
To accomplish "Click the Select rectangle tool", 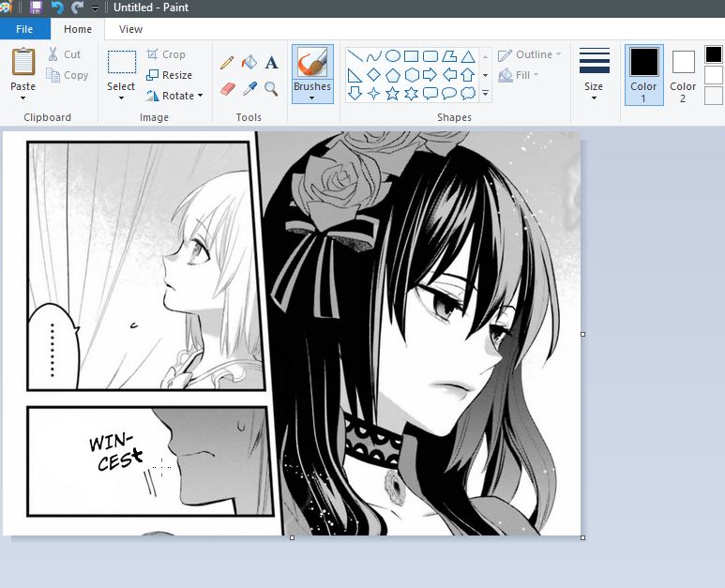I will tap(122, 63).
